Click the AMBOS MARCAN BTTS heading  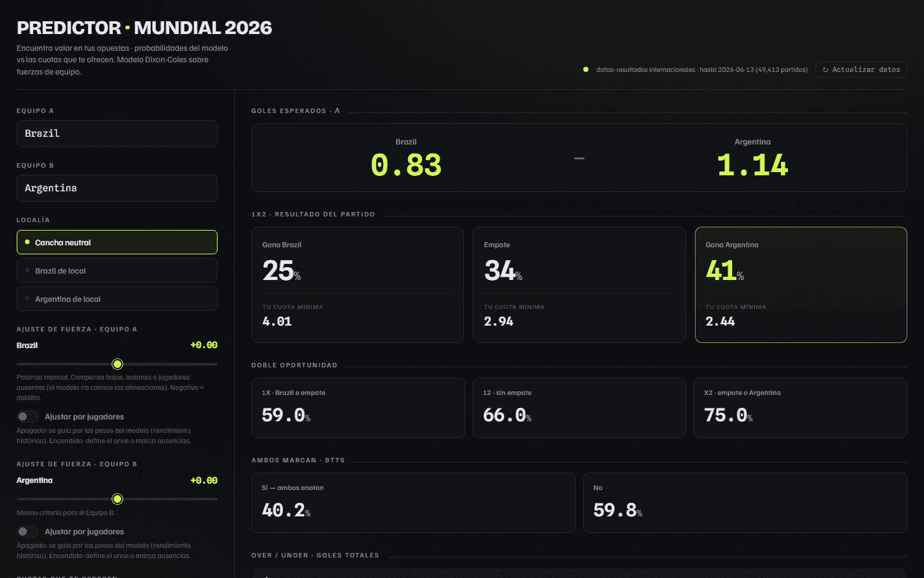[x=298, y=460]
